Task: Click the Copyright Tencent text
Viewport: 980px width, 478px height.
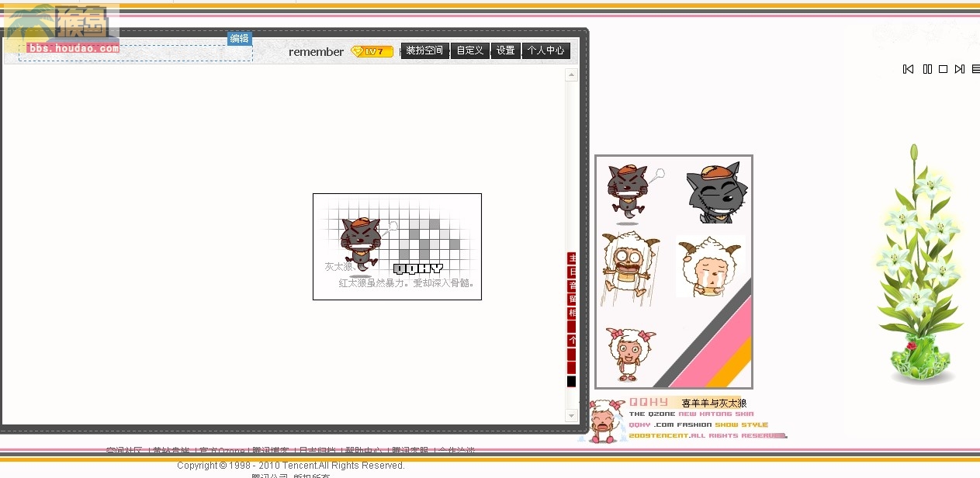Action: [x=291, y=466]
